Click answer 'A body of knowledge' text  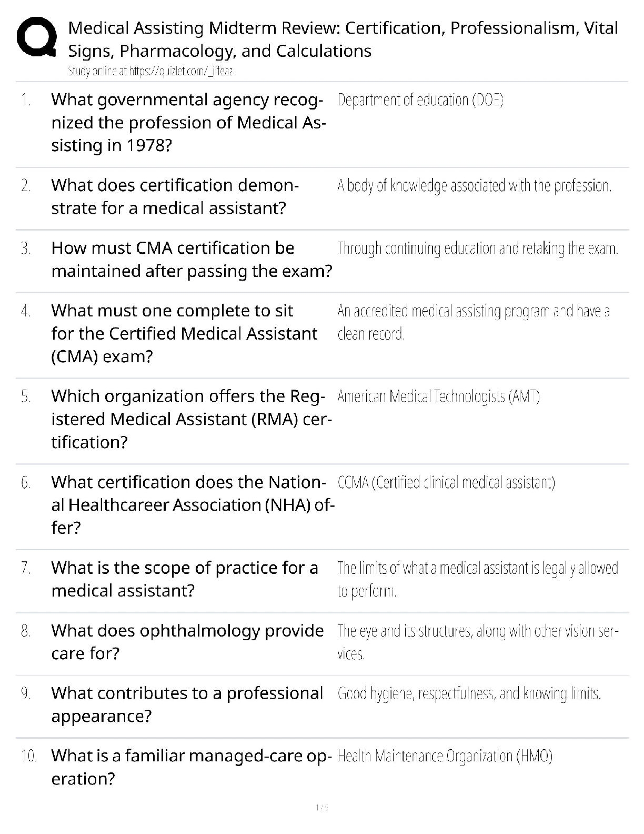click(474, 186)
